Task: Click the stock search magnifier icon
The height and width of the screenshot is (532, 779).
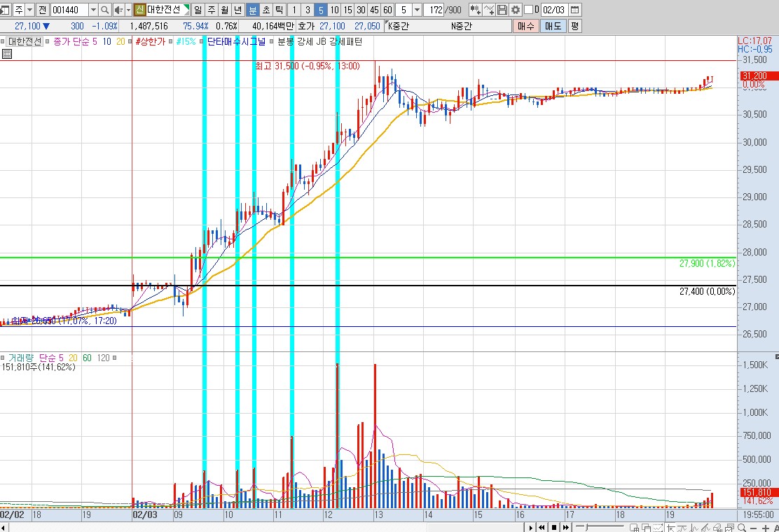Action: [x=105, y=9]
